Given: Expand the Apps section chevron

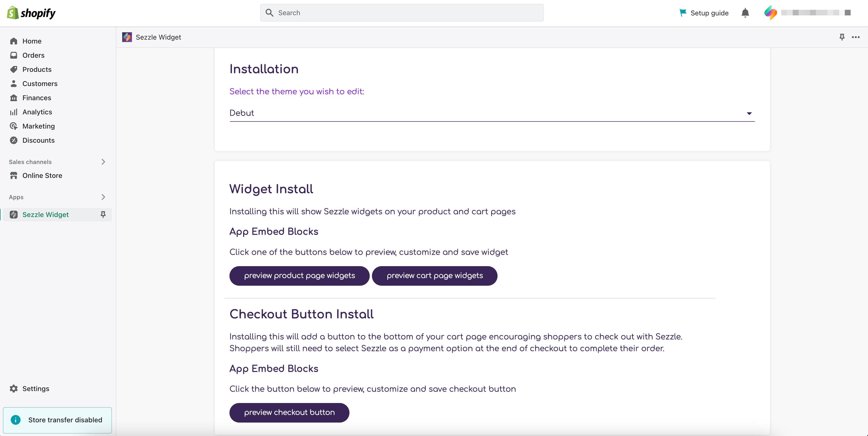Looking at the screenshot, I should click(103, 197).
